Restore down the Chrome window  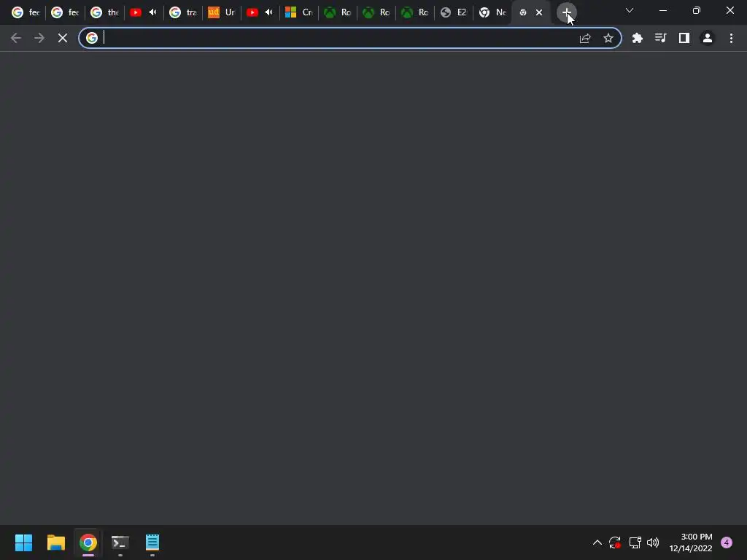coord(697,10)
